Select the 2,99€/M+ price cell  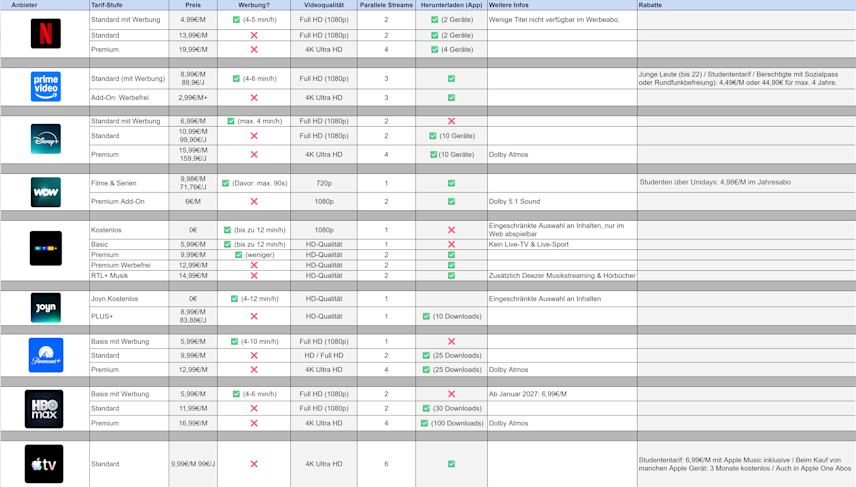click(x=193, y=98)
